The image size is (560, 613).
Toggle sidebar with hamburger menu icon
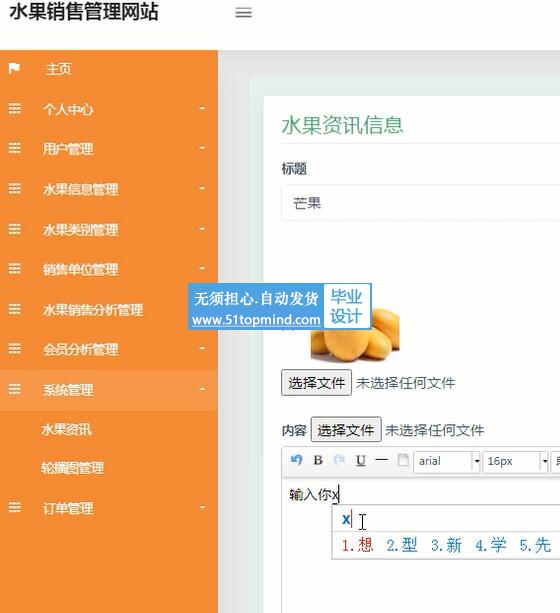tap(243, 13)
